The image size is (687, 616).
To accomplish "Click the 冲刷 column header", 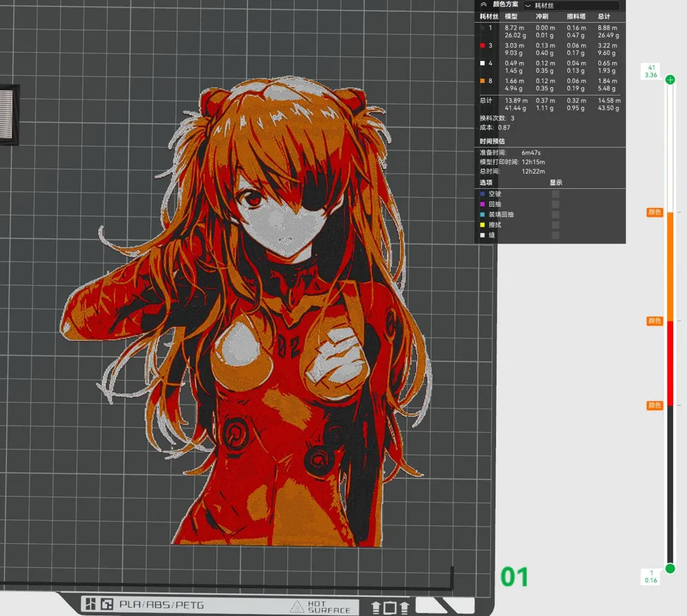I will click(x=542, y=16).
